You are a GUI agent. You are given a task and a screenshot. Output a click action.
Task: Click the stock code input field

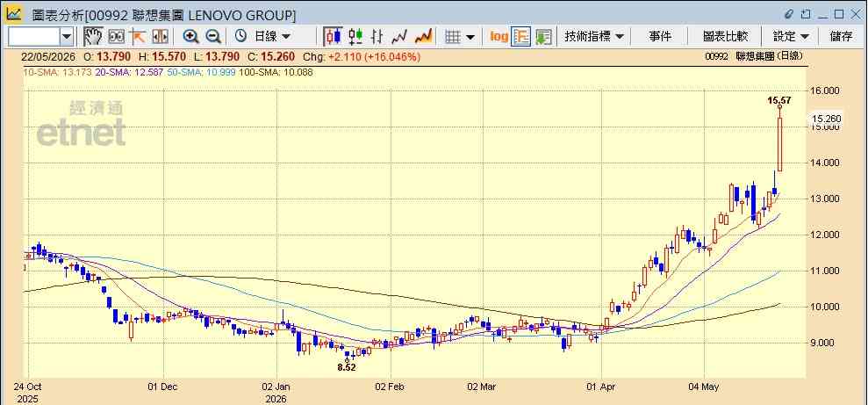pyautogui.click(x=33, y=37)
